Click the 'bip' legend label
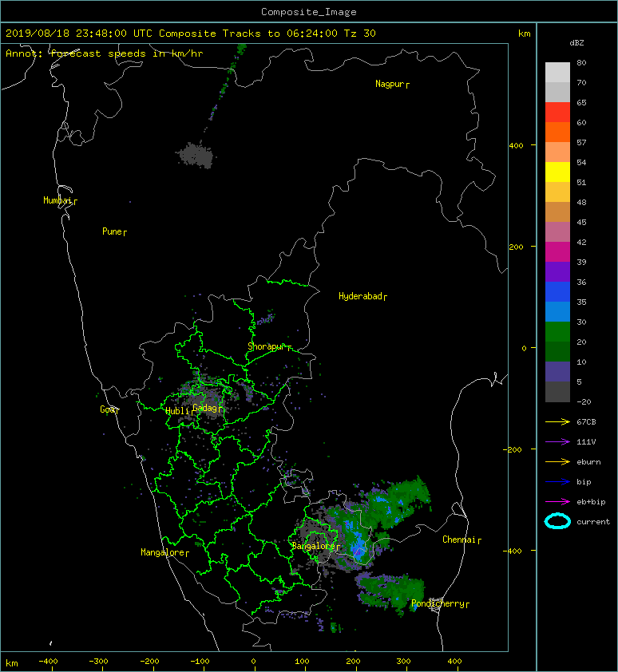The width and height of the screenshot is (618, 672). [584, 482]
